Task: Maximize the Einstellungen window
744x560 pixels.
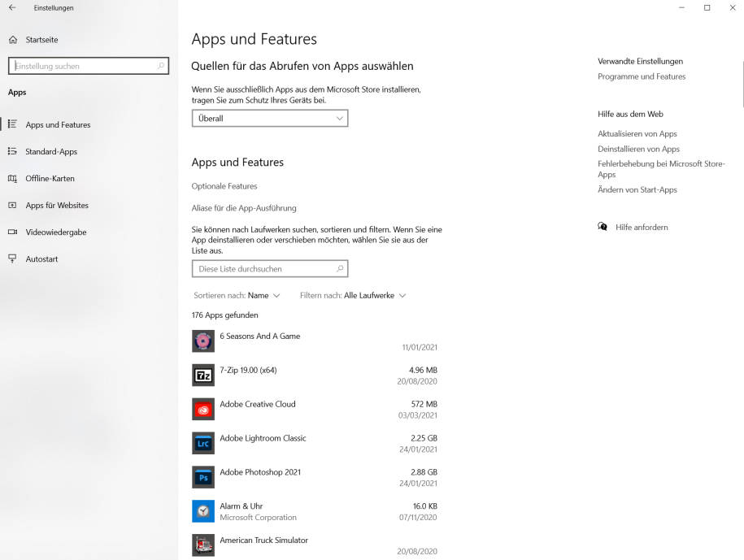Action: tap(707, 7)
